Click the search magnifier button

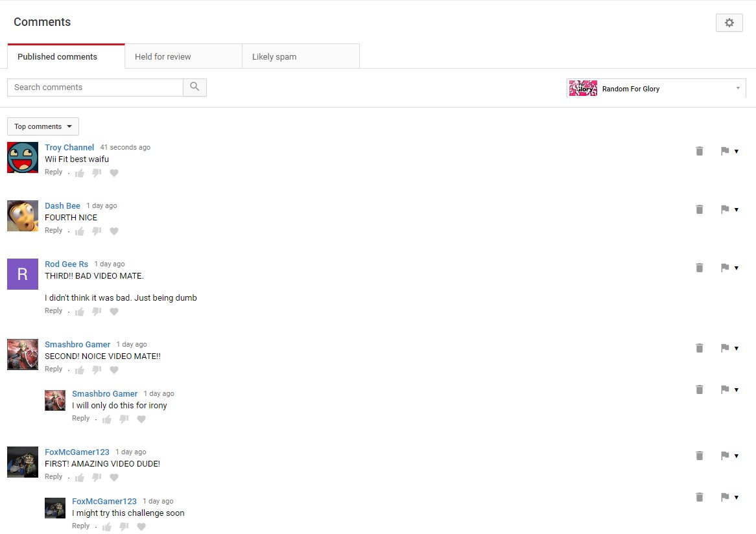tap(195, 87)
